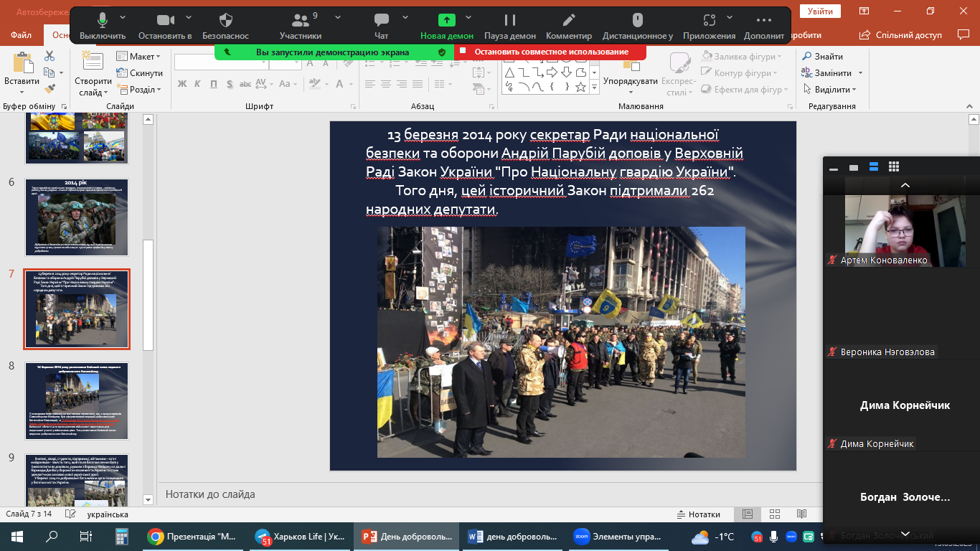This screenshot has width=980, height=551.
Task: Expand video options arrow in Zoom
Action: coord(189,17)
